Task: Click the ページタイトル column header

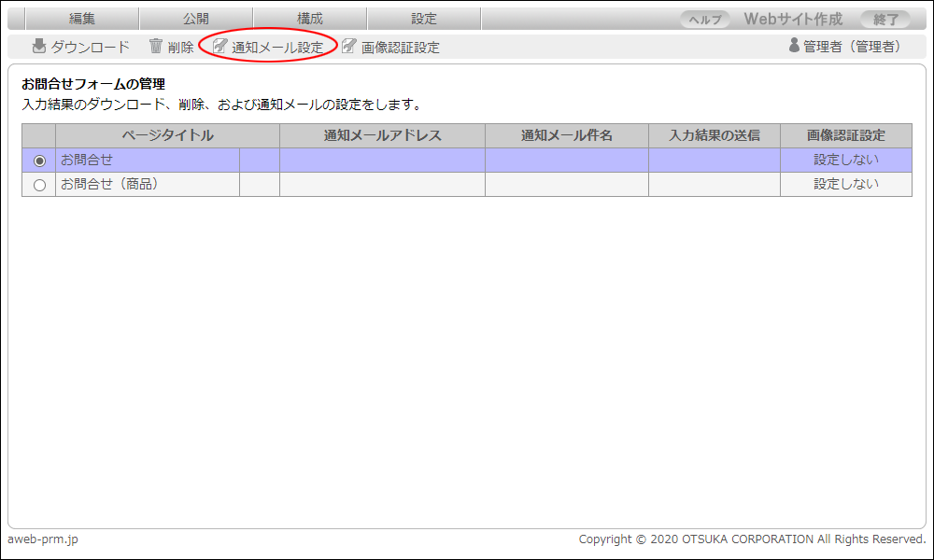Action: (167, 136)
